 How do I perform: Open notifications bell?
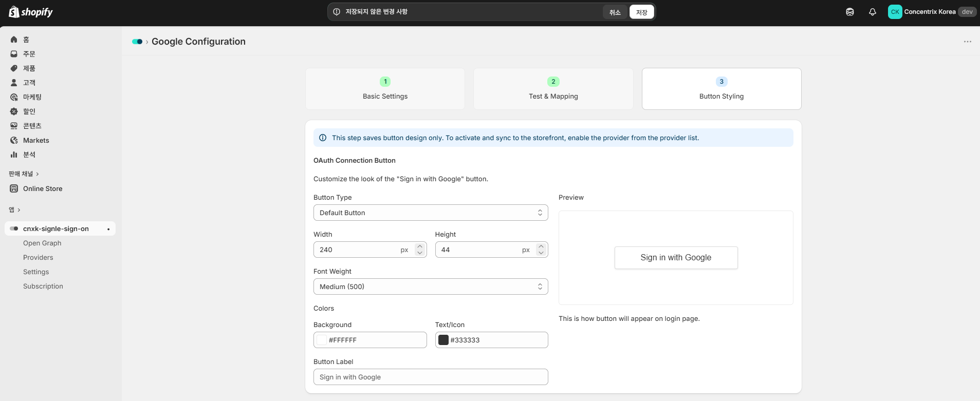(873, 12)
